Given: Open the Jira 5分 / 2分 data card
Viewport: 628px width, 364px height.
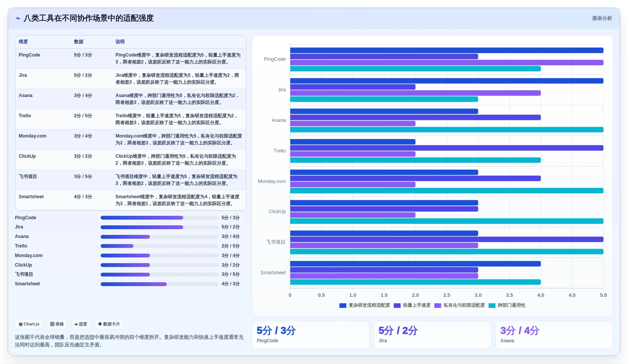Looking at the screenshot, I should click(432, 335).
